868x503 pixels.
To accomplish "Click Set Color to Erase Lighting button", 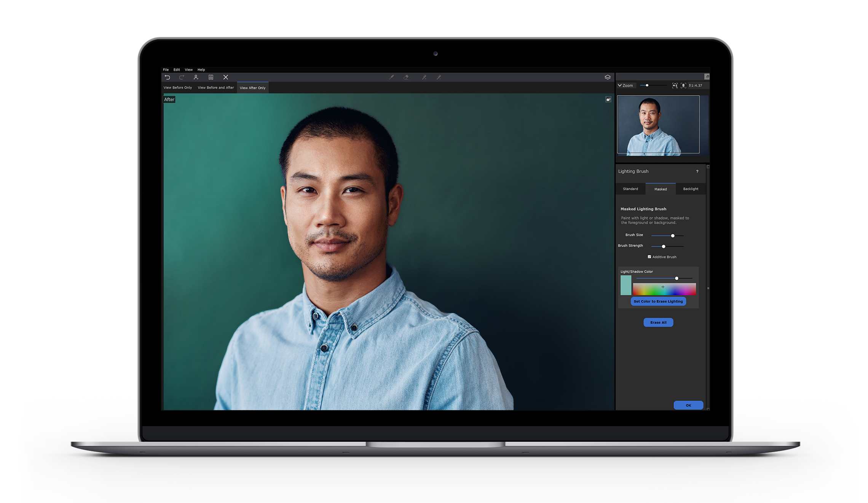I will 658,301.
